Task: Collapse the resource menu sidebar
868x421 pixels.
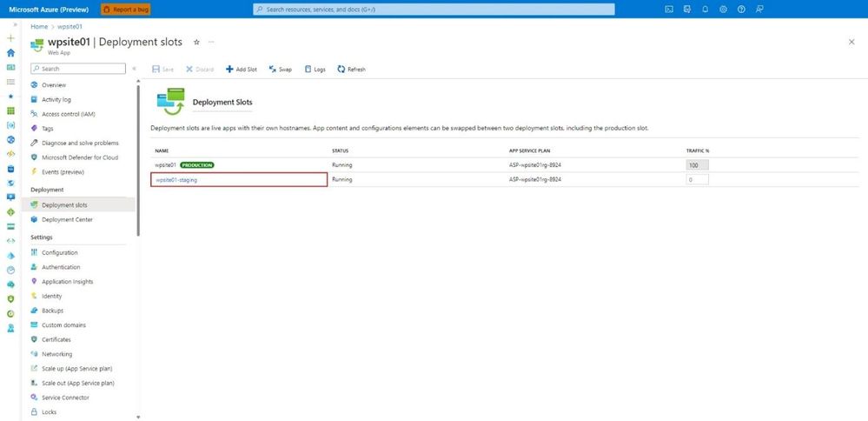Action: click(x=134, y=69)
